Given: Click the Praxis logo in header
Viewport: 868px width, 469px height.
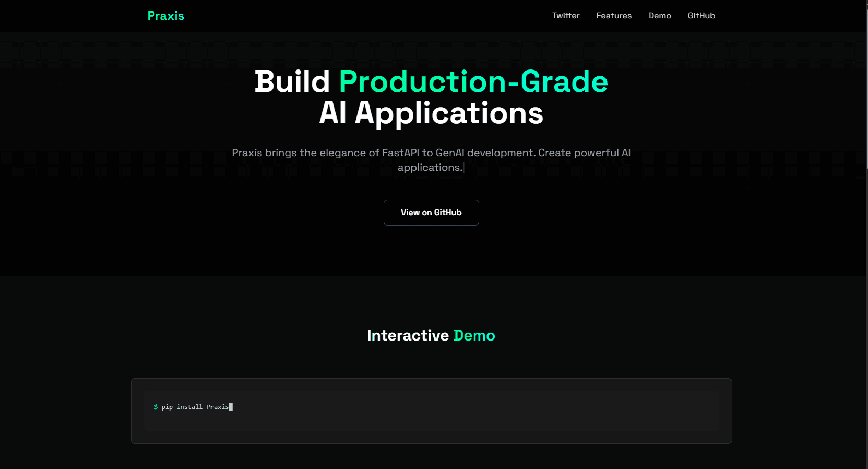Looking at the screenshot, I should 165,16.
